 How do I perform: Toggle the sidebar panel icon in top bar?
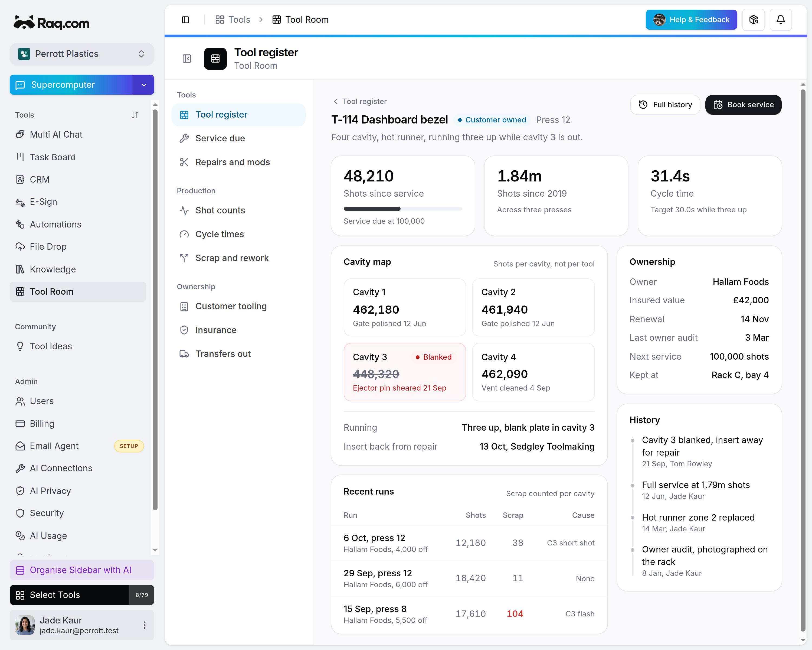pos(185,19)
